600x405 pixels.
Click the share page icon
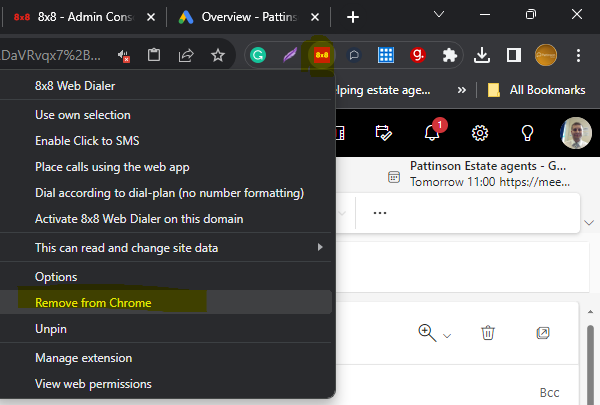coord(186,56)
